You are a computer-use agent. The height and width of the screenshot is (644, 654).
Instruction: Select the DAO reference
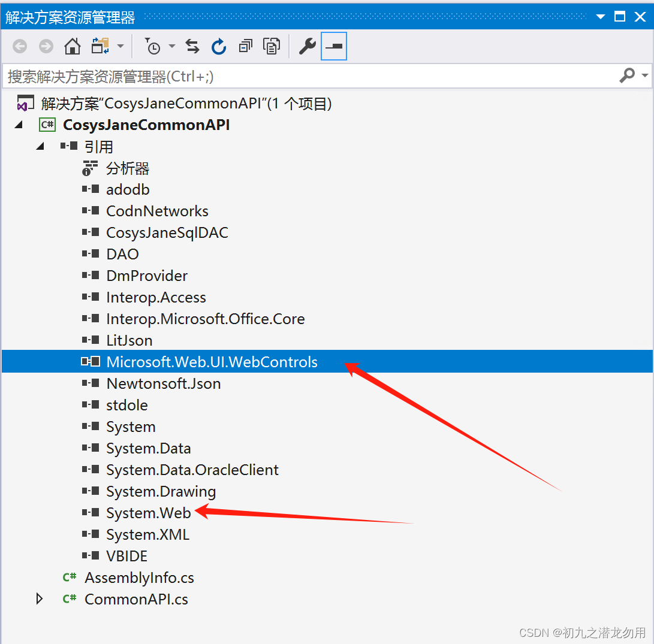pos(122,254)
